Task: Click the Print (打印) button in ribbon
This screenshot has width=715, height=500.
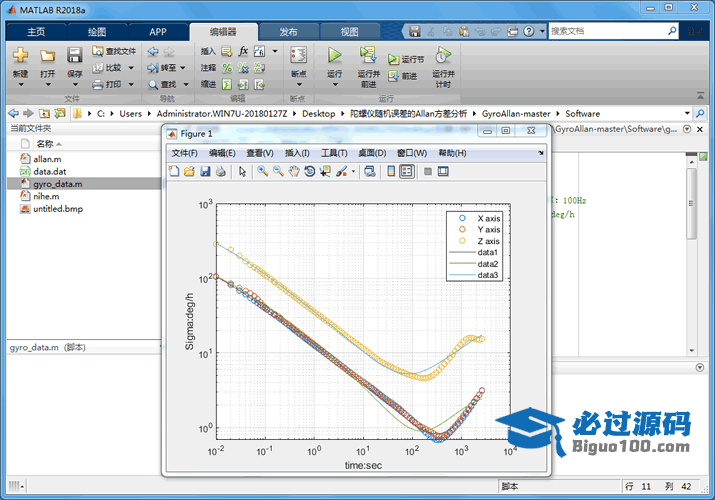Action: pyautogui.click(x=108, y=84)
